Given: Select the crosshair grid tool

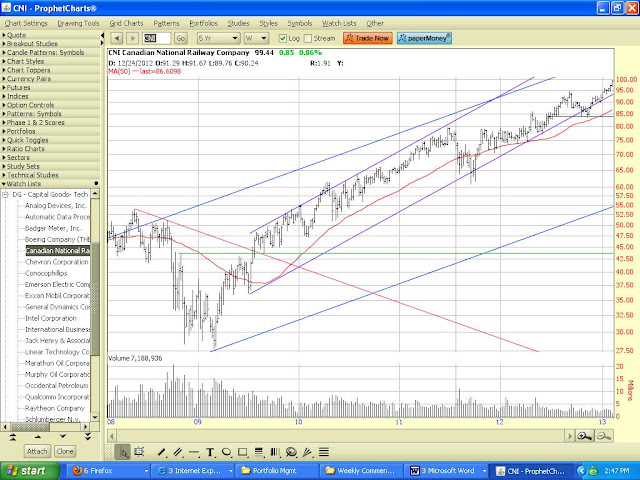Looking at the screenshot, I should 139,452.
